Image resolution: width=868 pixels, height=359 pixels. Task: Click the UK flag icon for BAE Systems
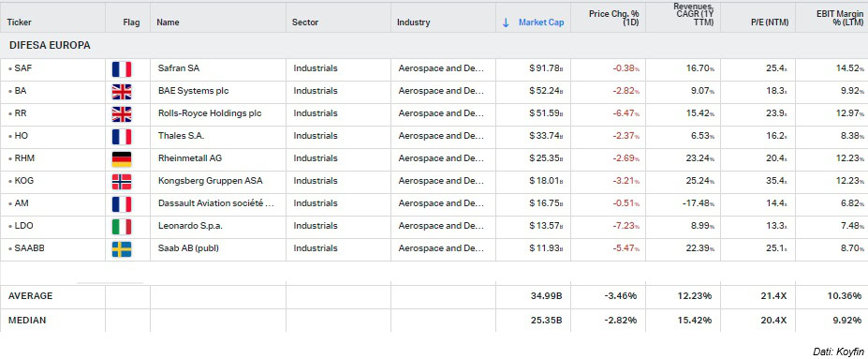tap(121, 92)
